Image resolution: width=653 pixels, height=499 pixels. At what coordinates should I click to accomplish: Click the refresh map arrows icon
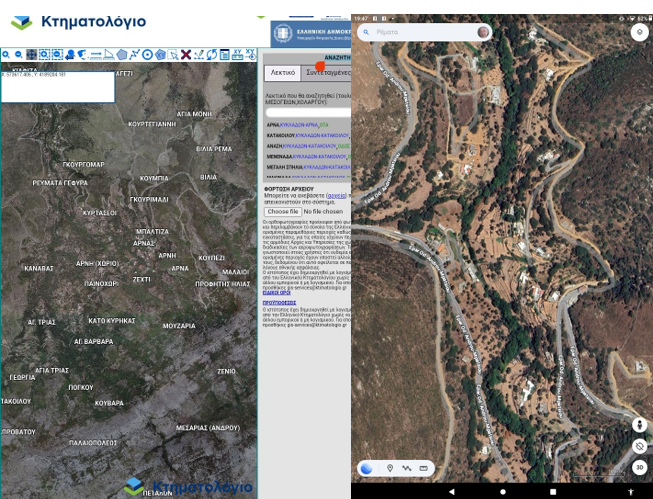coord(212,55)
